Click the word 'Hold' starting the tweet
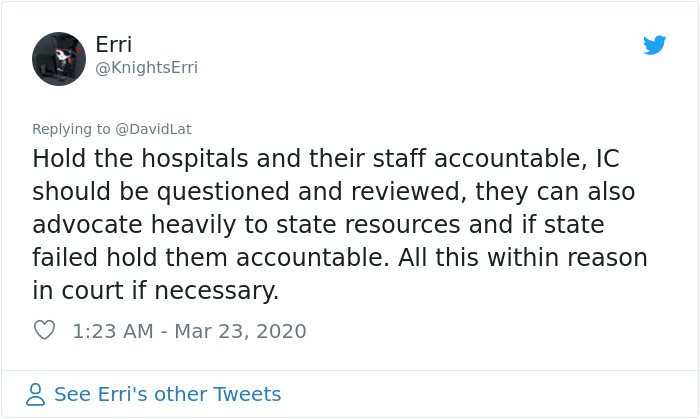The height and width of the screenshot is (419, 700). tap(59, 159)
